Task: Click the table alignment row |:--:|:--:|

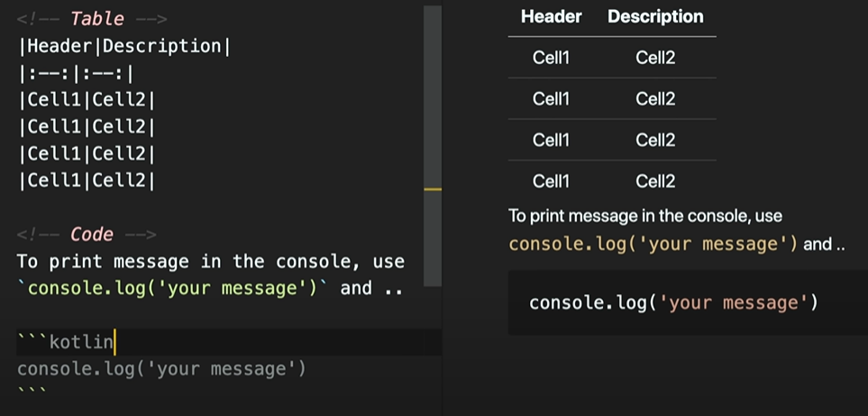Action: pyautogui.click(x=76, y=73)
